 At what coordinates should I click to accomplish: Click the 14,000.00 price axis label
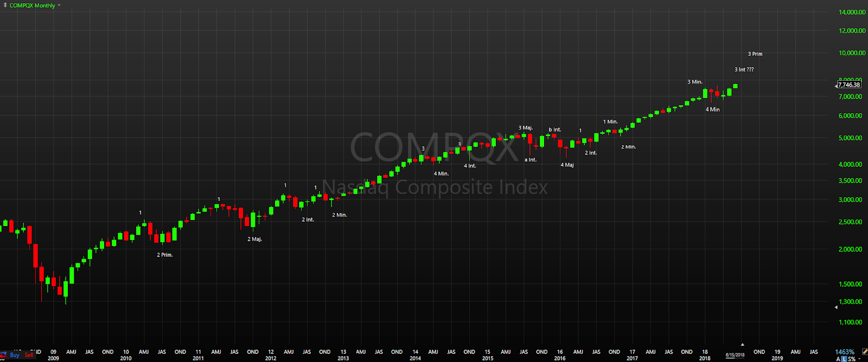[x=852, y=12]
